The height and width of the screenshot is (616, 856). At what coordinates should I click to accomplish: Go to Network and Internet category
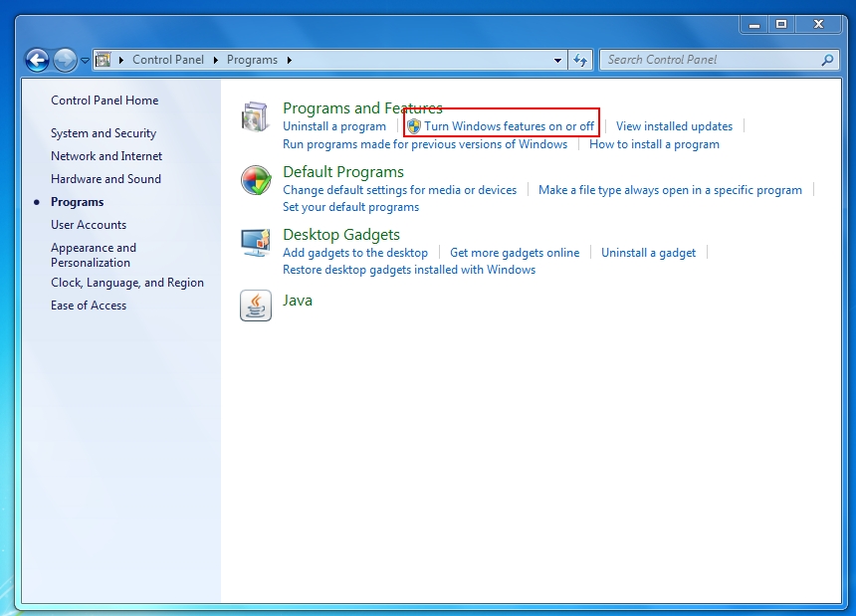pos(107,156)
